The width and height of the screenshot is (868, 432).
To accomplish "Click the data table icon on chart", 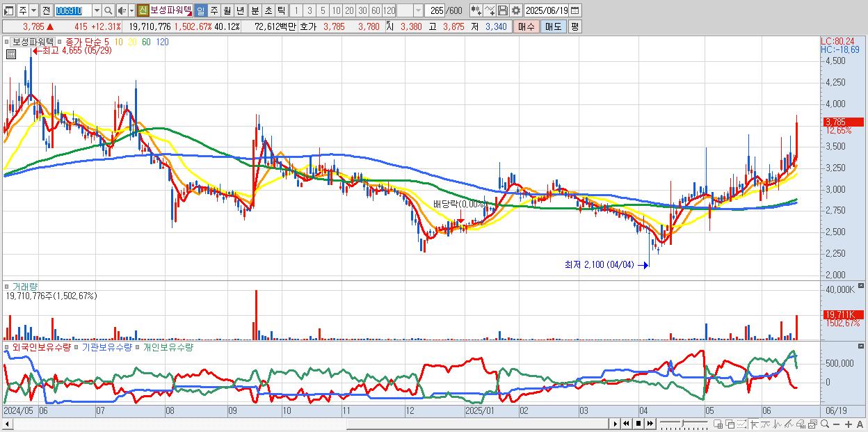I will pyautogui.click(x=11, y=54).
